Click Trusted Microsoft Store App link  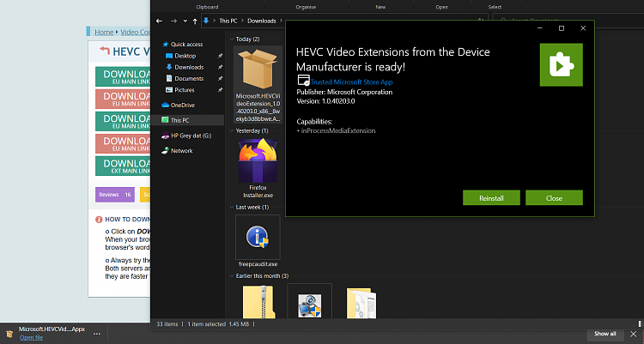pyautogui.click(x=350, y=81)
